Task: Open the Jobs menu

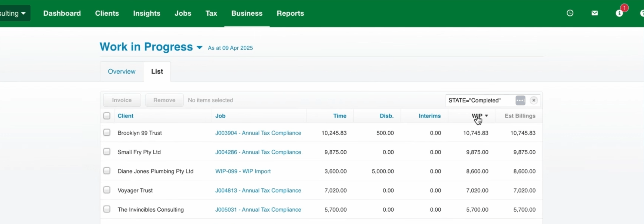Action: [x=183, y=13]
